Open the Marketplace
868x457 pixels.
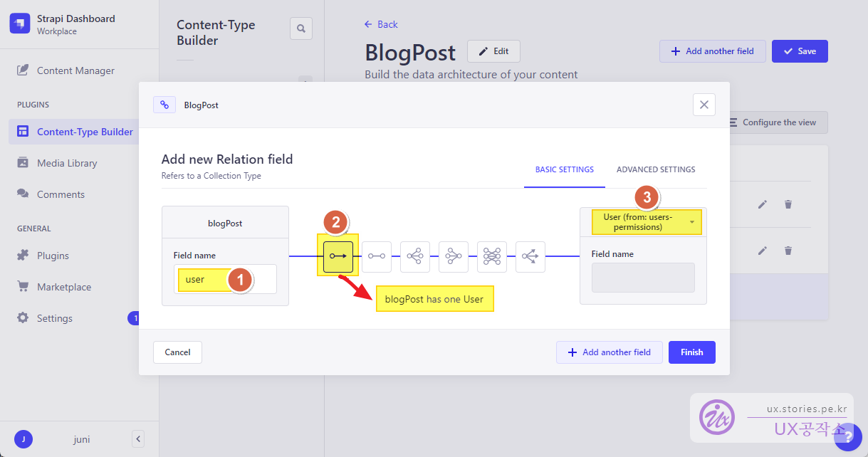(x=64, y=287)
